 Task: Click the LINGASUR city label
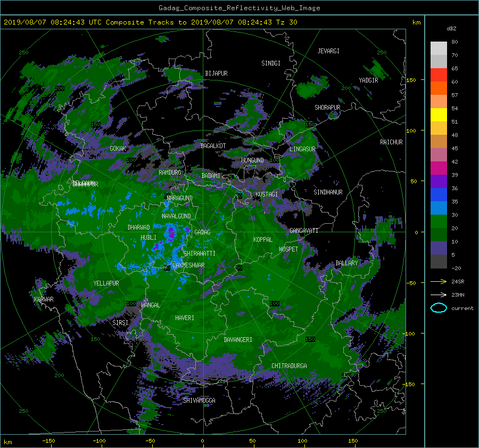tap(302, 149)
